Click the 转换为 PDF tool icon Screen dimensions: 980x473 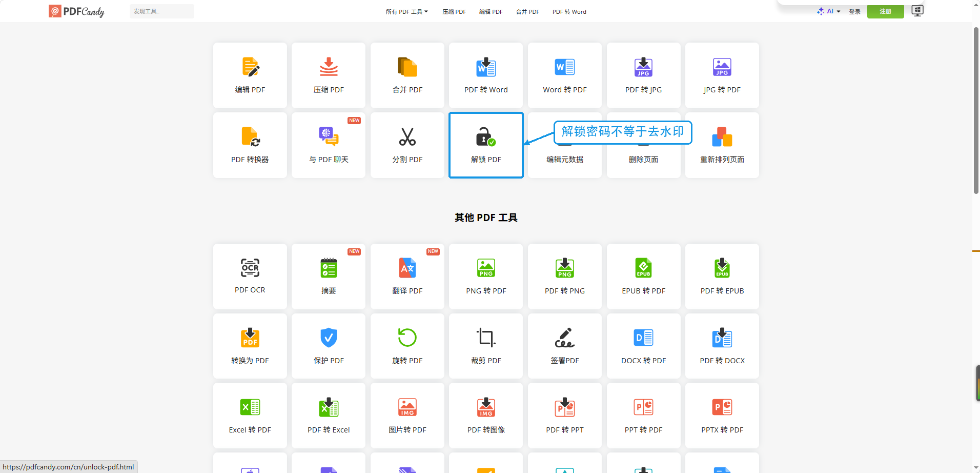pos(250,338)
